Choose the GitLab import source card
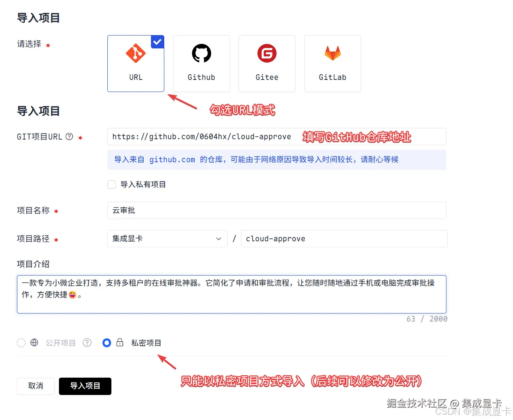The width and height of the screenshot is (513, 420). (333, 63)
